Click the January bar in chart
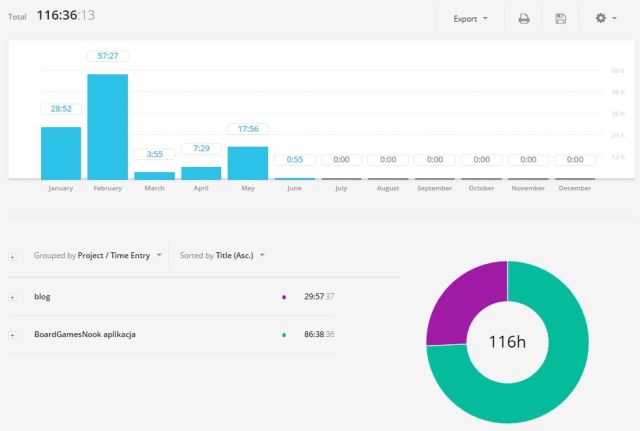Viewport: 640px width, 431px height. [61, 152]
